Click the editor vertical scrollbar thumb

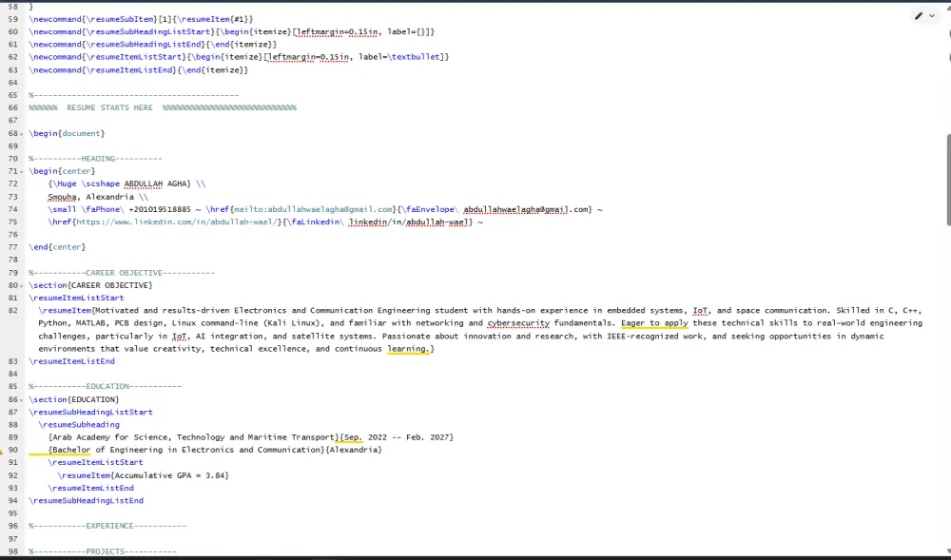tap(948, 180)
